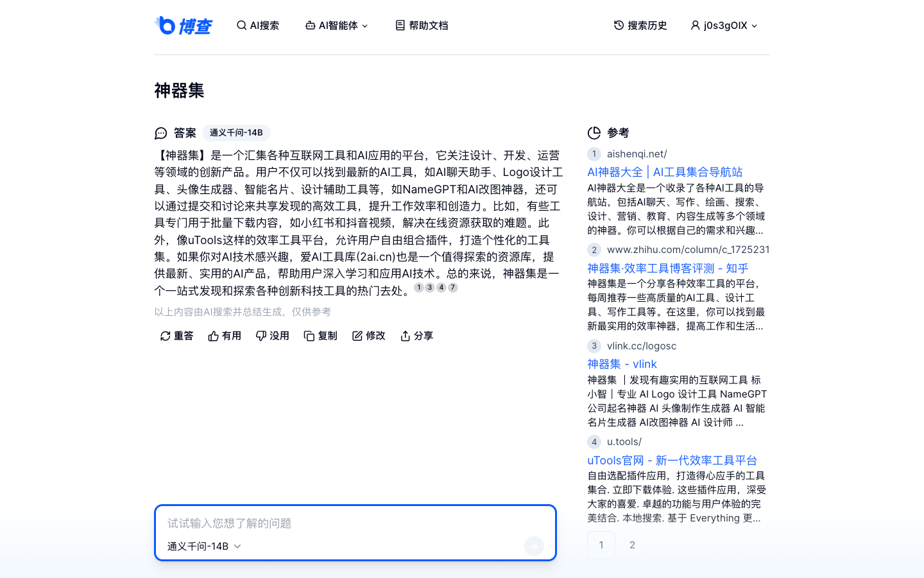Open the AI神器大全 reference link

pyautogui.click(x=665, y=171)
